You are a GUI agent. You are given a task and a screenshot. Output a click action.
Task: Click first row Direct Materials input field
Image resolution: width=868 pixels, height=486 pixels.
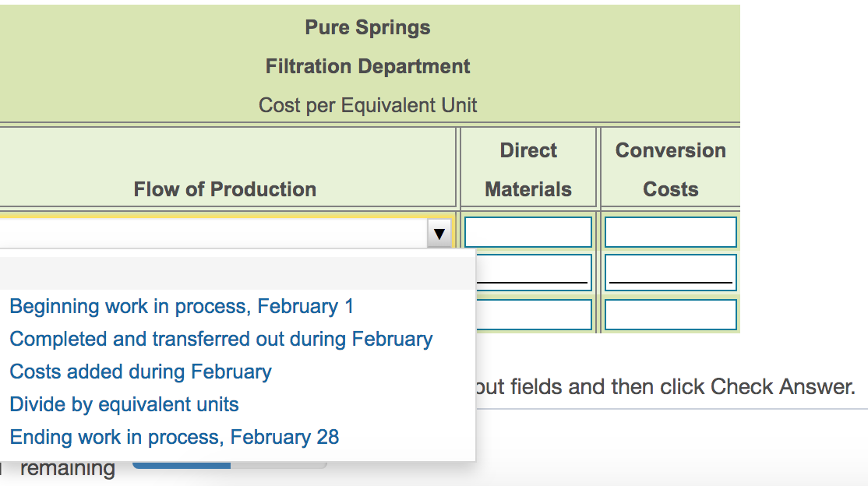(x=528, y=232)
